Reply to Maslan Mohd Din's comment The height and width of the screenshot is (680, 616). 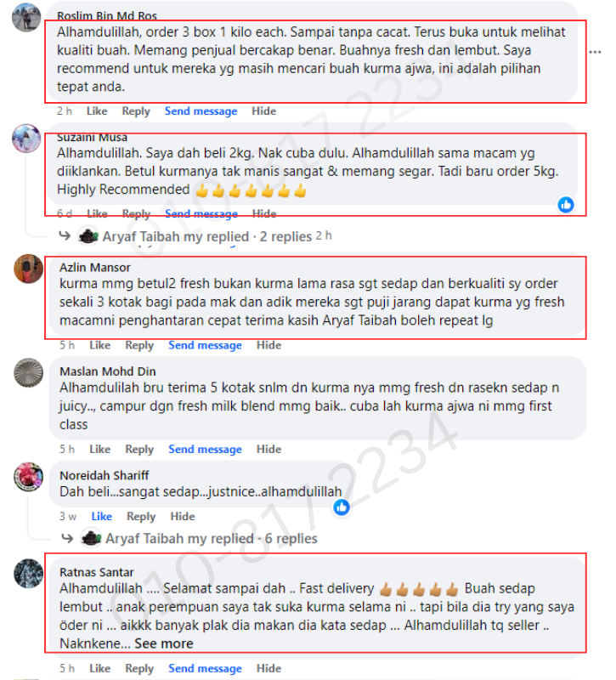[139, 450]
